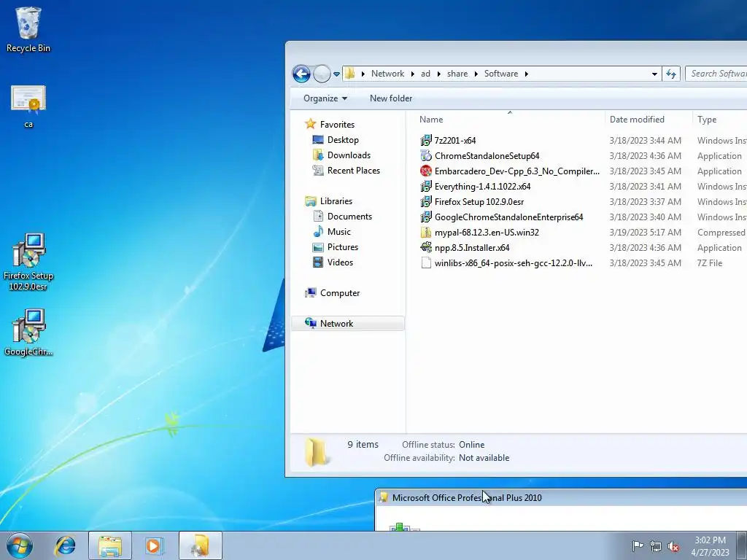This screenshot has height=560, width=747.
Task: Select the Everything-1.4.1.1022.x64 file icon
Action: [x=426, y=186]
